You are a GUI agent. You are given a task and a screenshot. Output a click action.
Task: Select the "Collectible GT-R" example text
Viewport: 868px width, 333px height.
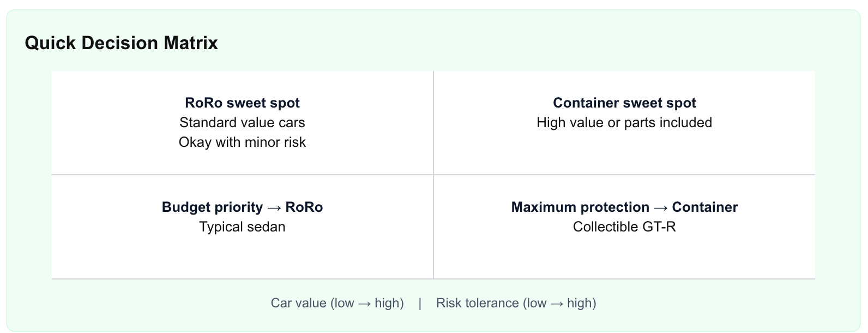point(624,227)
